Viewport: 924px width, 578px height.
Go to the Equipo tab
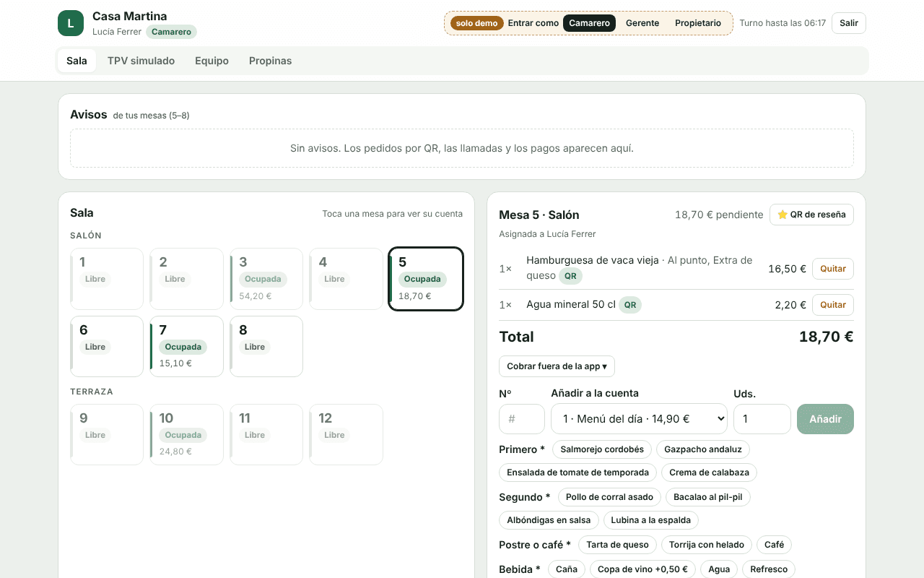(x=212, y=61)
